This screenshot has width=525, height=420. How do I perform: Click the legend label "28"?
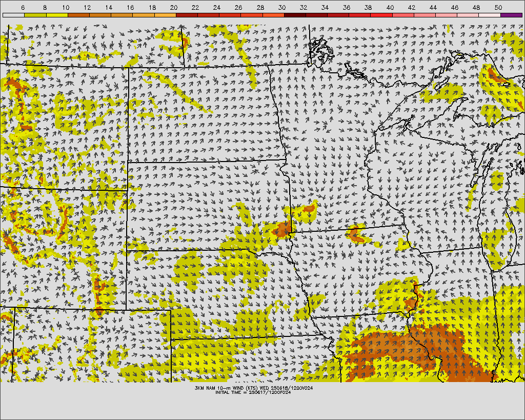click(x=260, y=7)
